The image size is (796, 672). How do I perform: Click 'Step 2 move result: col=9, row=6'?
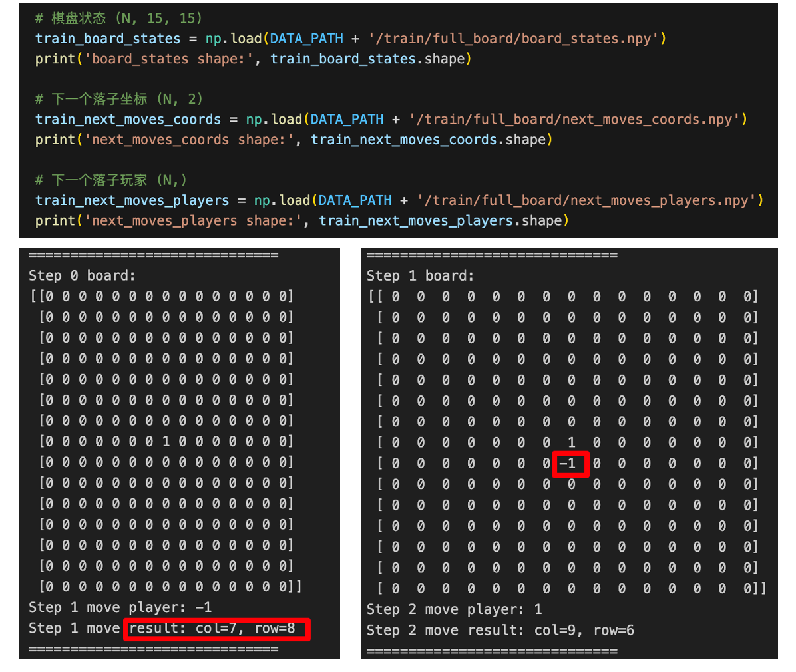(500, 630)
